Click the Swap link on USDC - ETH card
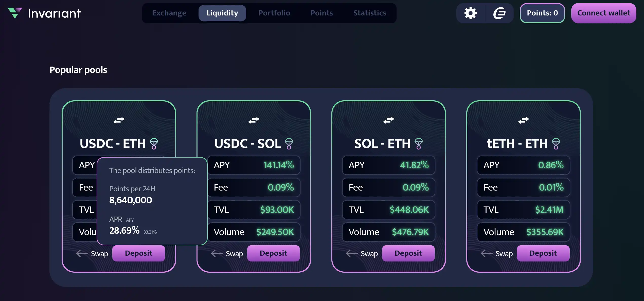This screenshot has height=301, width=644. click(x=92, y=253)
